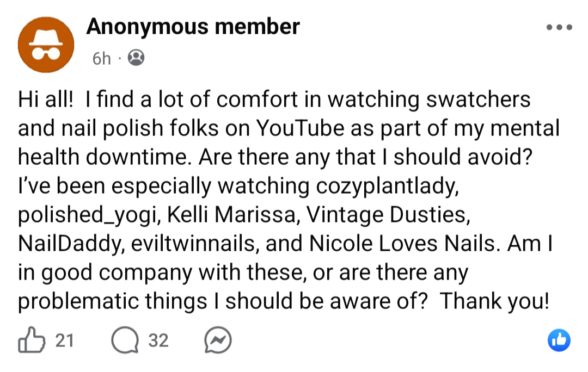
Task: Click "Kelli Marissa" in the post text
Action: pos(231,214)
